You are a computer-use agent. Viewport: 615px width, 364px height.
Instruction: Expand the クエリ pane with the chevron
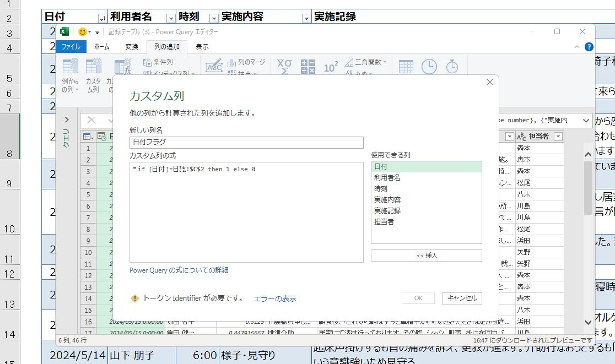click(67, 119)
